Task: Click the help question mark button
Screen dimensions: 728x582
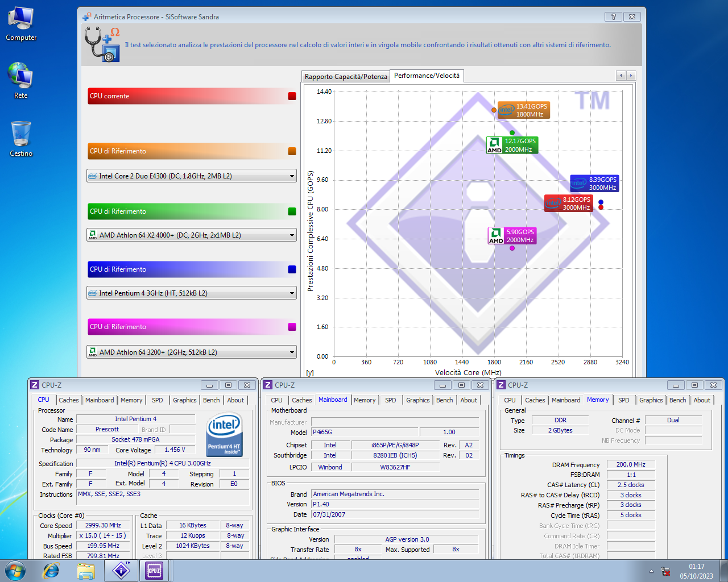Action: 613,17
